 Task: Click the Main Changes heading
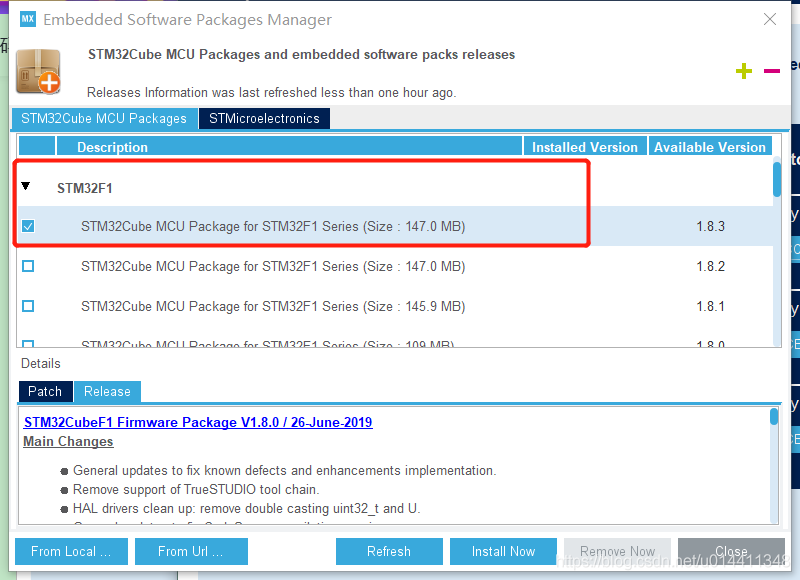point(68,441)
